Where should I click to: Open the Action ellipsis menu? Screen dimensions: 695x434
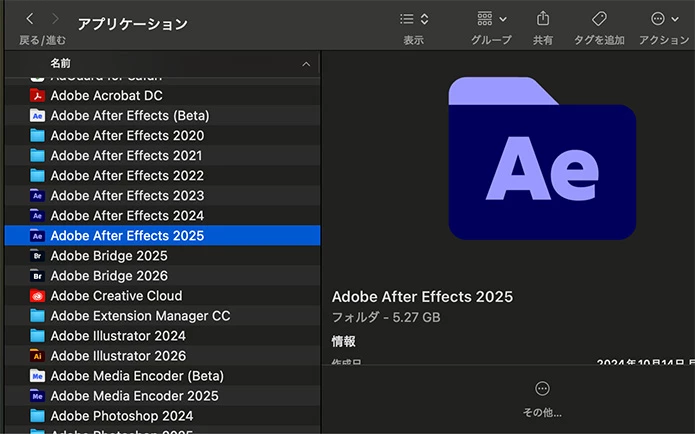664,19
